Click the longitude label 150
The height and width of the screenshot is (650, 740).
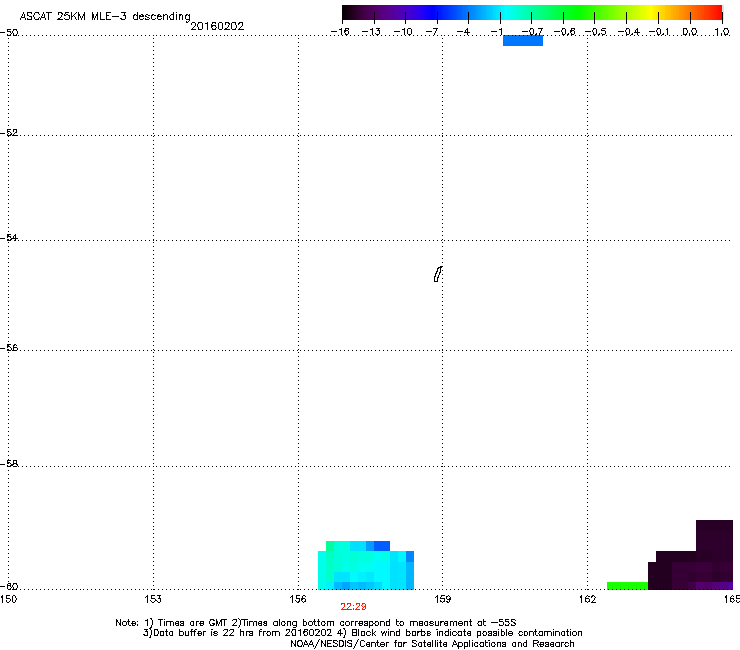click(8, 599)
